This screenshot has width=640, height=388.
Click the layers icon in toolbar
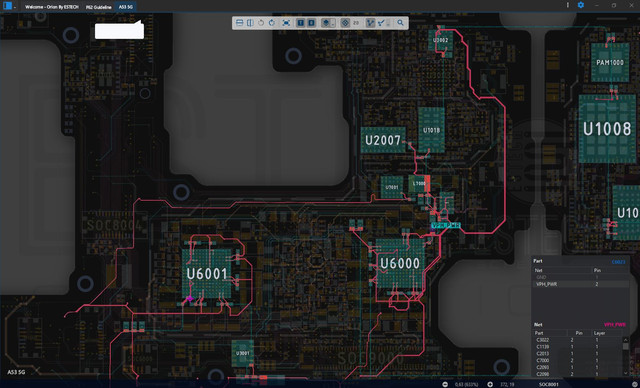326,23
